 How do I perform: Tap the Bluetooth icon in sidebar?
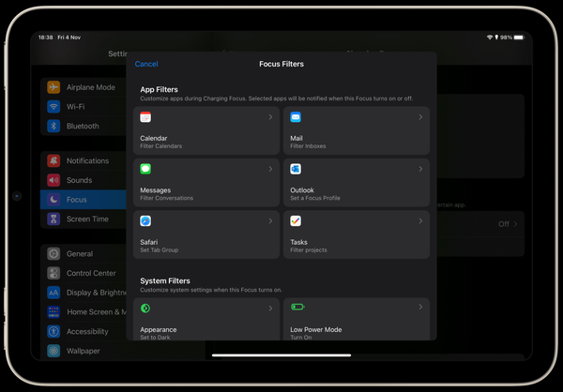53,126
